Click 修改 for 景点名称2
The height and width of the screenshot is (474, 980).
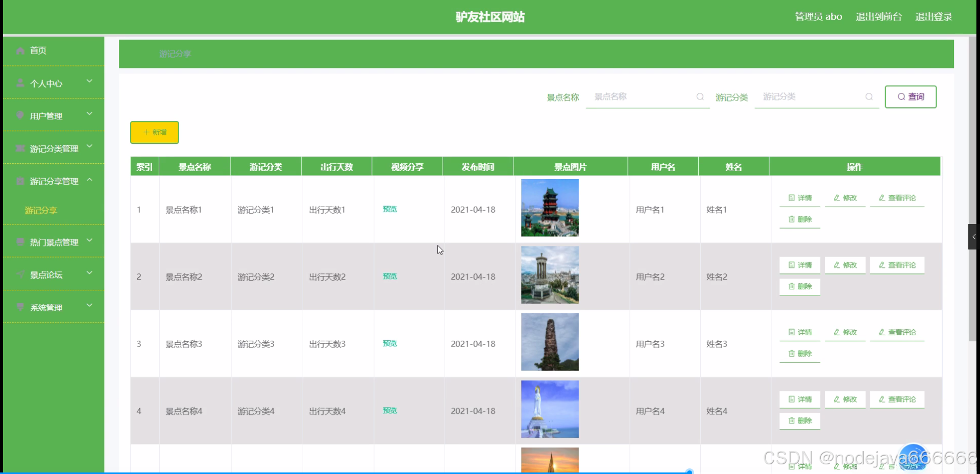point(845,265)
